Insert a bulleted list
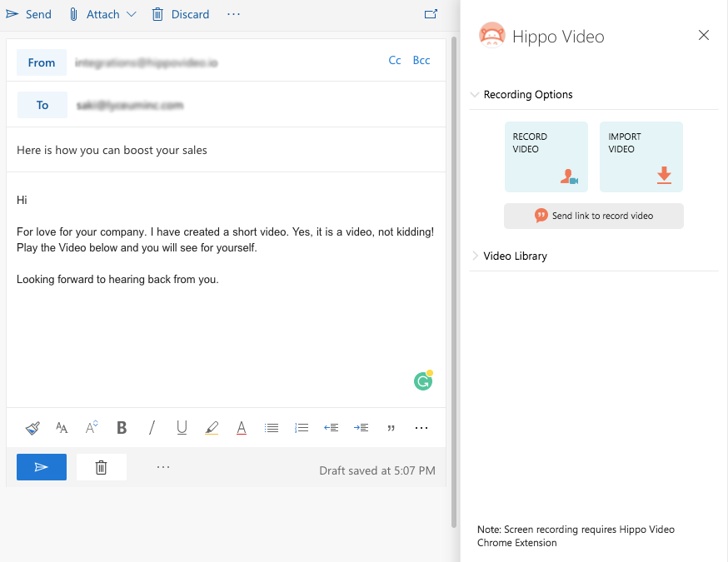Viewport: 728px width, 562px height. coord(272,428)
